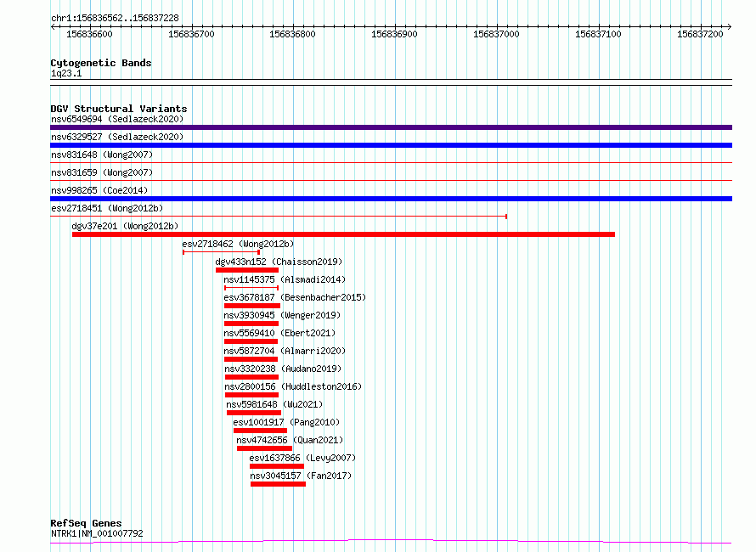
Task: Select the red nsv2800156 variant bar
Action: coord(251,395)
